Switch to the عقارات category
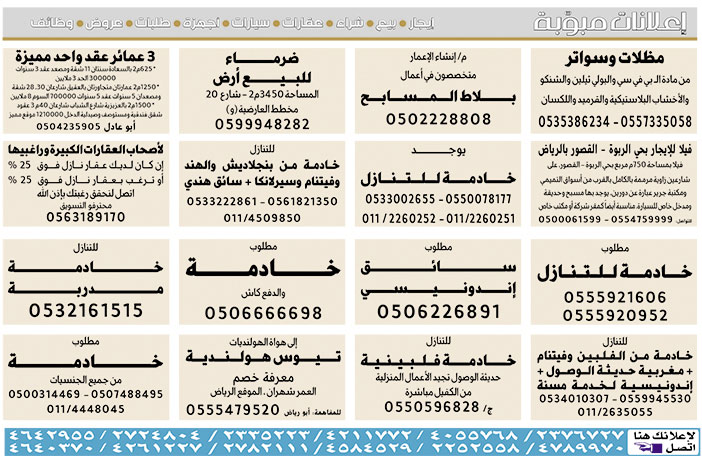Screen dimensions: 702x456 click(x=302, y=23)
